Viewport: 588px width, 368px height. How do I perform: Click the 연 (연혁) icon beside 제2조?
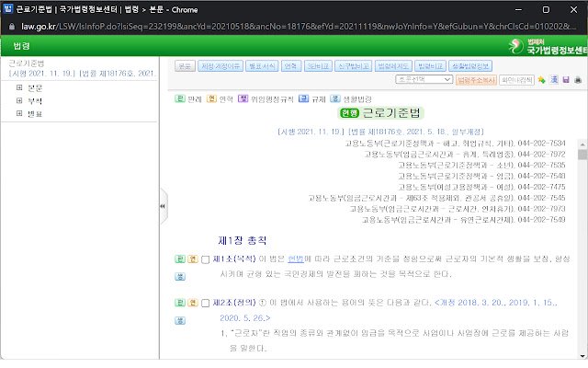193,303
